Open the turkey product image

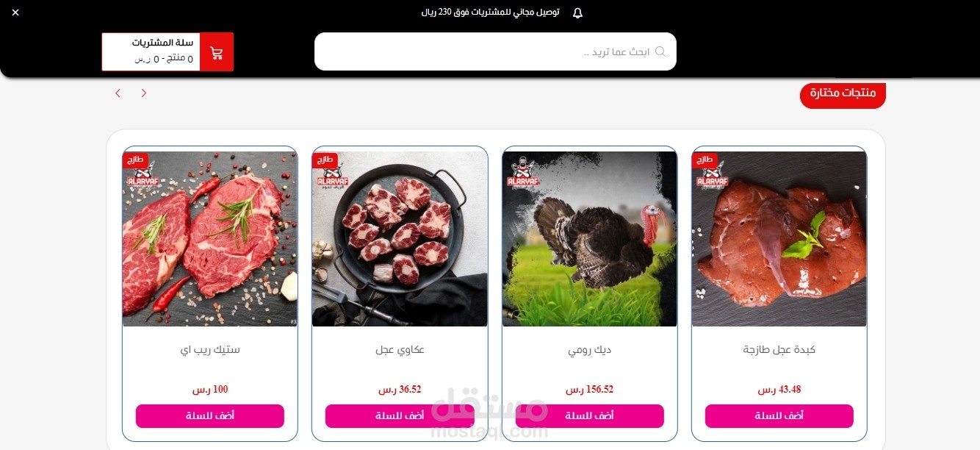589,239
